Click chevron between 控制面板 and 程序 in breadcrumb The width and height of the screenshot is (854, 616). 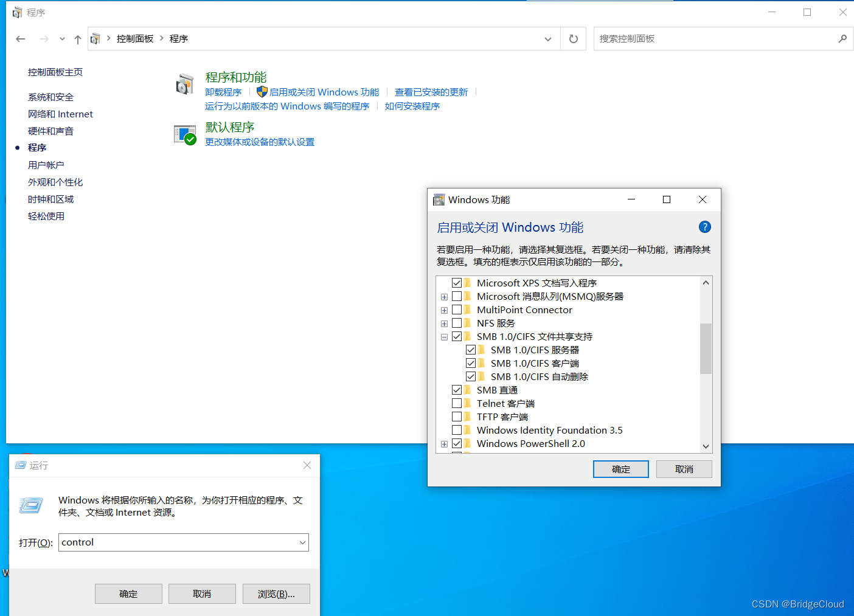click(x=162, y=38)
